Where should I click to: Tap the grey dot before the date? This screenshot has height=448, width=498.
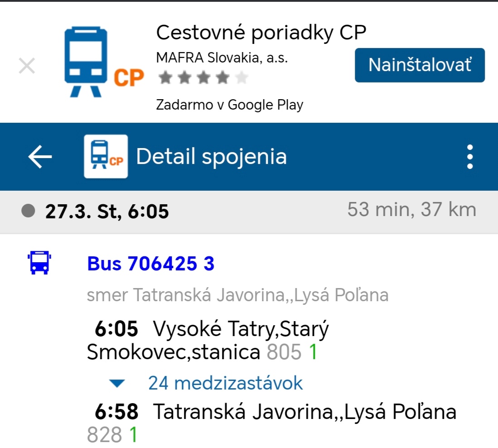tap(28, 211)
